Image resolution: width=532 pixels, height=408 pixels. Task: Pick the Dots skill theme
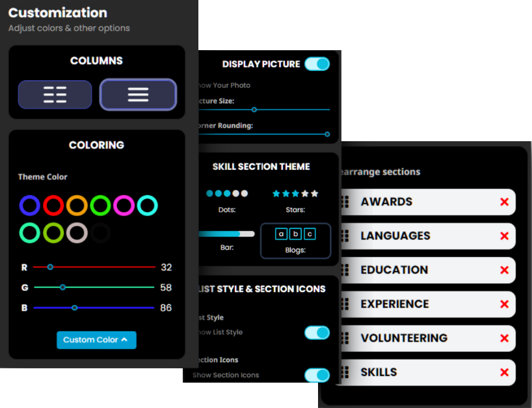(x=227, y=194)
